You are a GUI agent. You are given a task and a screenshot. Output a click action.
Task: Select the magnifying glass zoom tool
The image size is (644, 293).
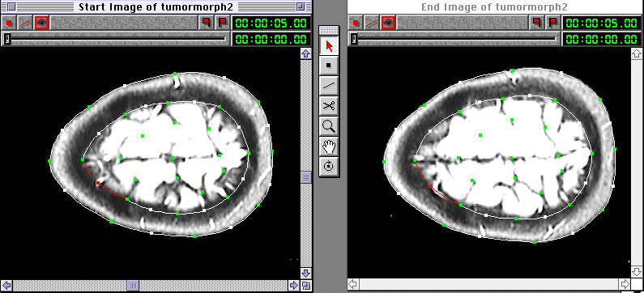pos(329,126)
